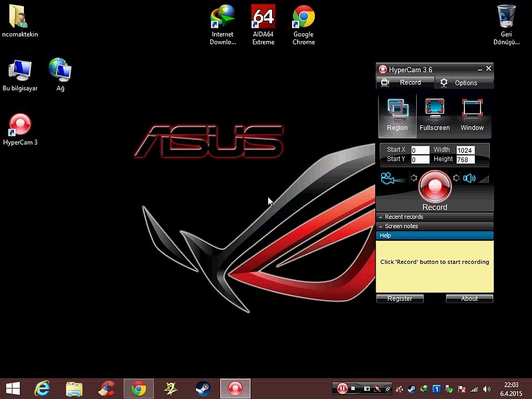Click the HyperCam logo in title bar

point(383,70)
